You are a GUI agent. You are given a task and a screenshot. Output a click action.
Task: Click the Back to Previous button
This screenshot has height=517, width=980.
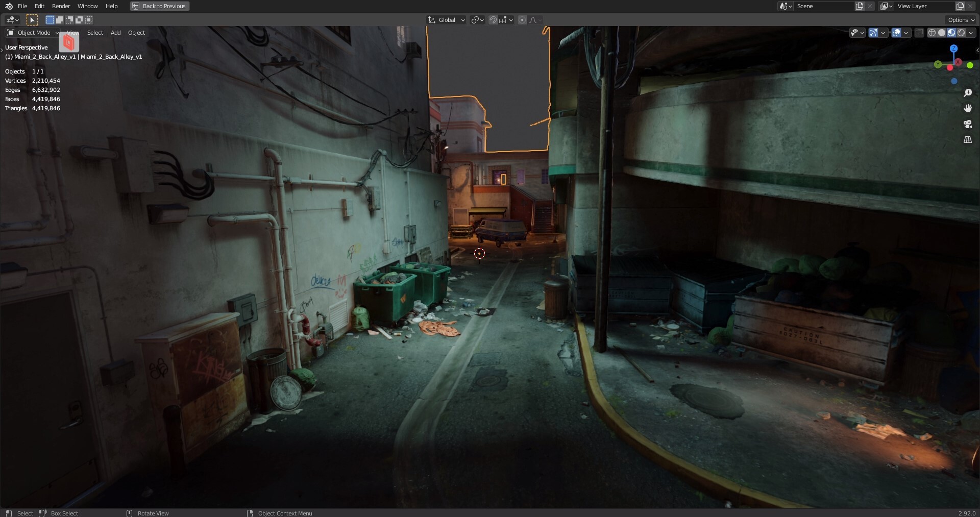pos(159,6)
